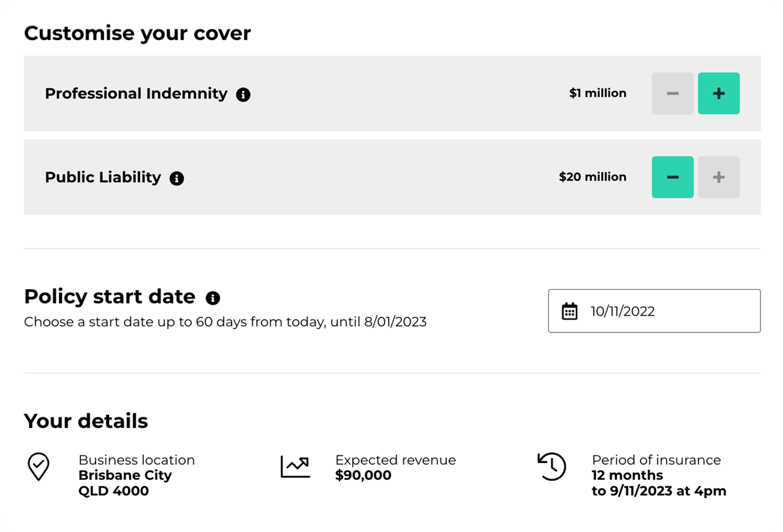This screenshot has width=783, height=532.
Task: Select the policy start date input showing 10/11/2022
Action: pos(654,311)
